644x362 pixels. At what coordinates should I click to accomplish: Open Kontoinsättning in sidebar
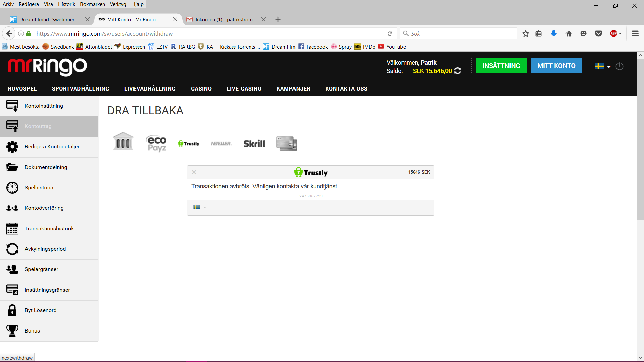(49, 106)
